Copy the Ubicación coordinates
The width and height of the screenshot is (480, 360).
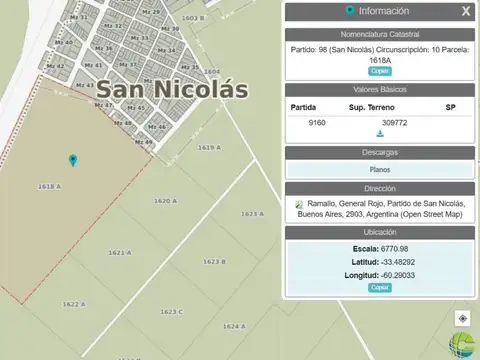pos(380,287)
